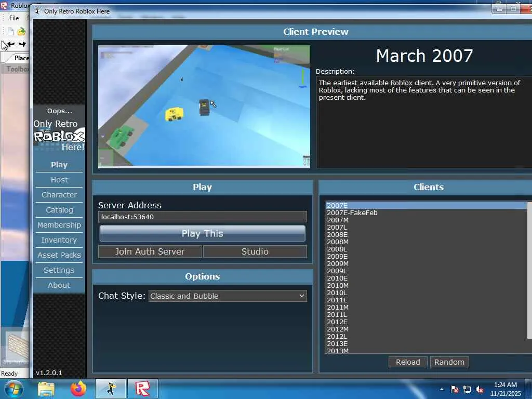The height and width of the screenshot is (399, 532).
Task: Launch Firefox from the taskbar
Action: coord(78,389)
